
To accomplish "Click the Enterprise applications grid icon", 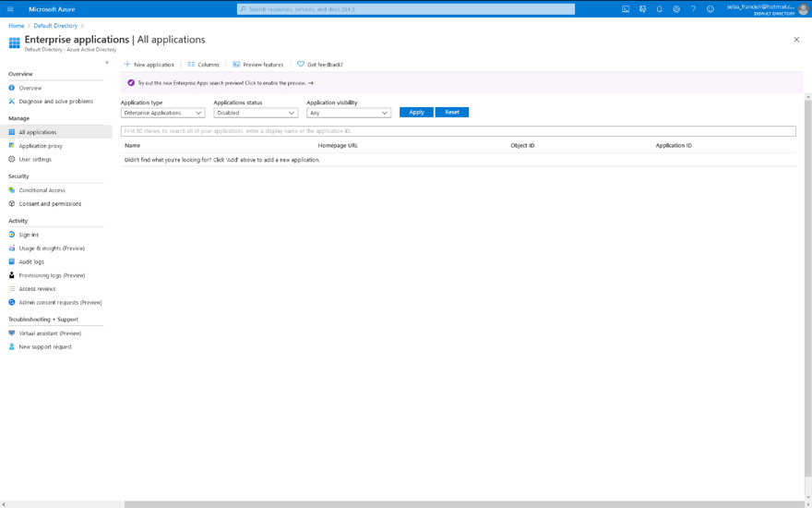I will click(15, 43).
